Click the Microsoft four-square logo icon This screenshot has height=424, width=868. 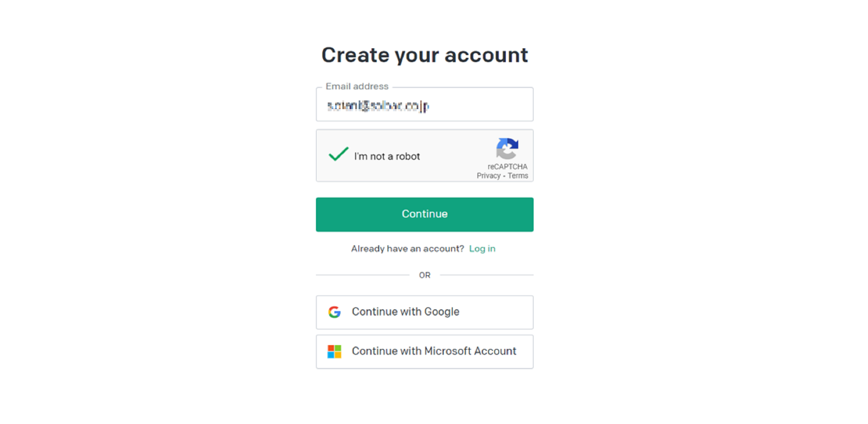coord(334,351)
